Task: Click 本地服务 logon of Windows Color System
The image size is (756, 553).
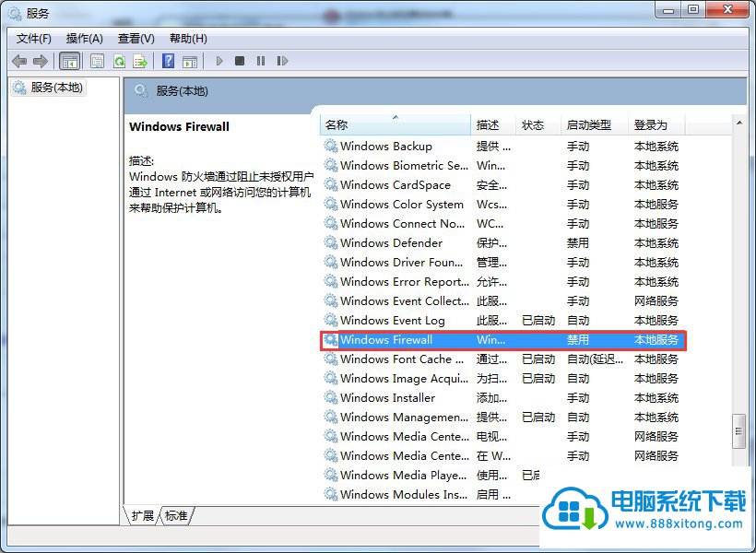Action: tap(656, 204)
